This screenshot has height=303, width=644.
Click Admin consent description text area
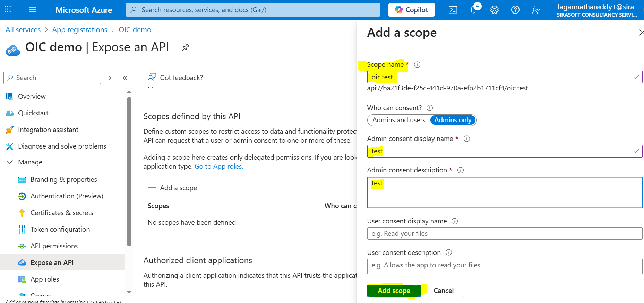tap(505, 193)
